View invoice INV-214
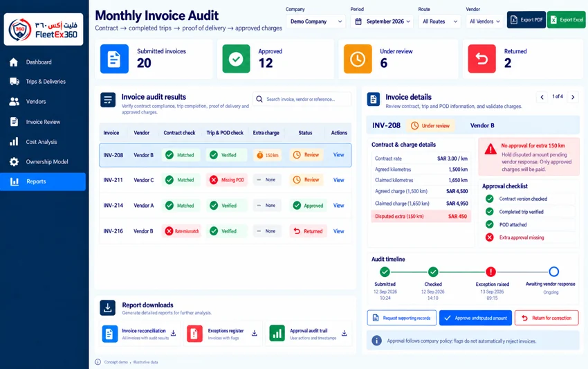This screenshot has height=369, width=588. click(339, 206)
